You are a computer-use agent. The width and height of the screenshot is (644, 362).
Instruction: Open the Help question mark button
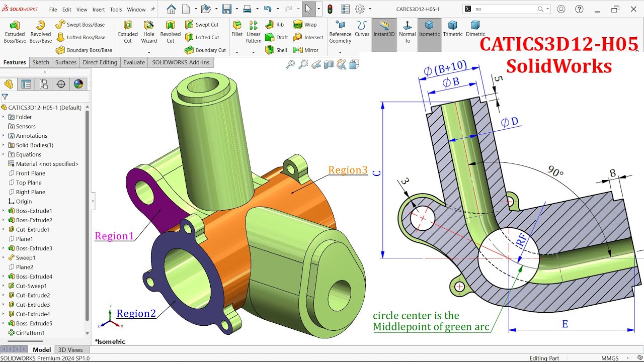pos(579,9)
